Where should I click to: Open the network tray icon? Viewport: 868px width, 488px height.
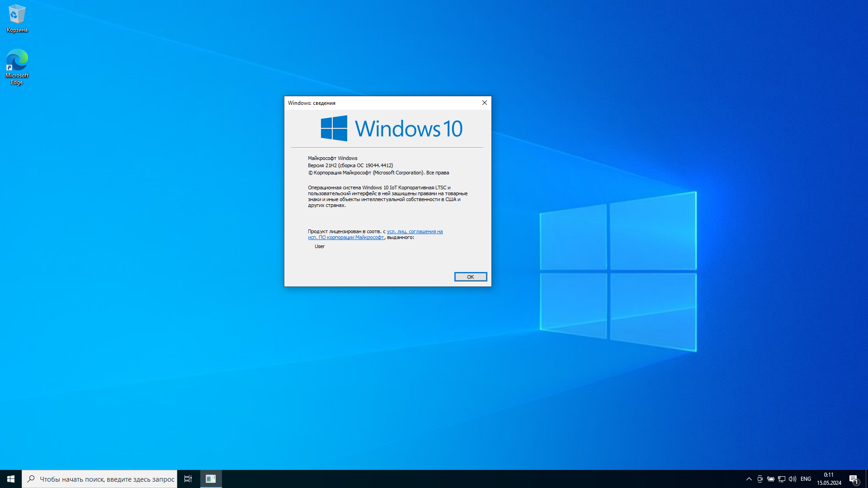(782, 479)
